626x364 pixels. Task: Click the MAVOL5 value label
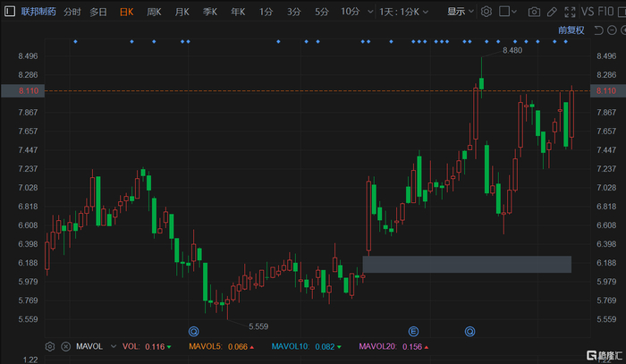click(221, 346)
